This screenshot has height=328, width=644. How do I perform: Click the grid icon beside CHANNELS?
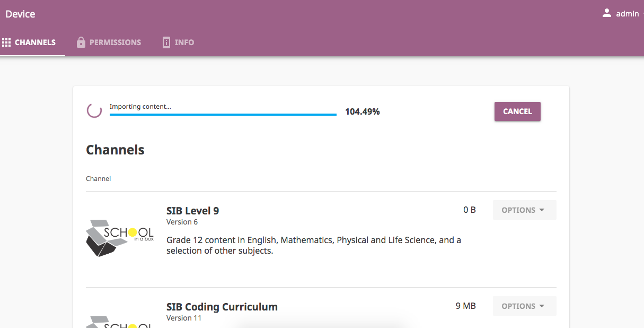click(x=6, y=42)
